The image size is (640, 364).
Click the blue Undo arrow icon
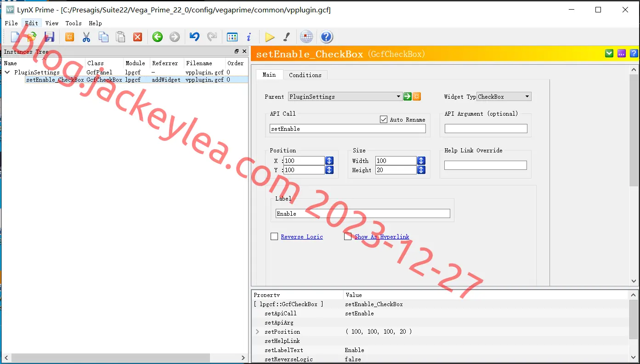(194, 37)
